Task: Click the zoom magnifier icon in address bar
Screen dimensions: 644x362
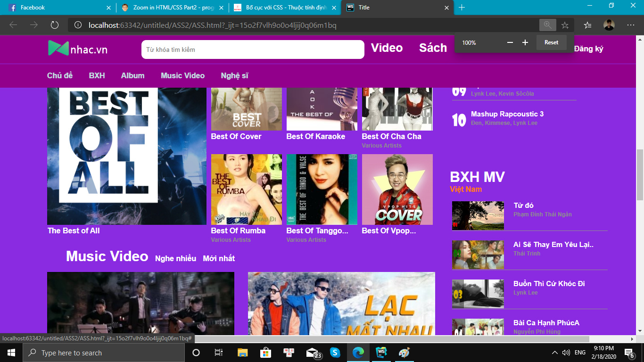Action: (x=547, y=25)
